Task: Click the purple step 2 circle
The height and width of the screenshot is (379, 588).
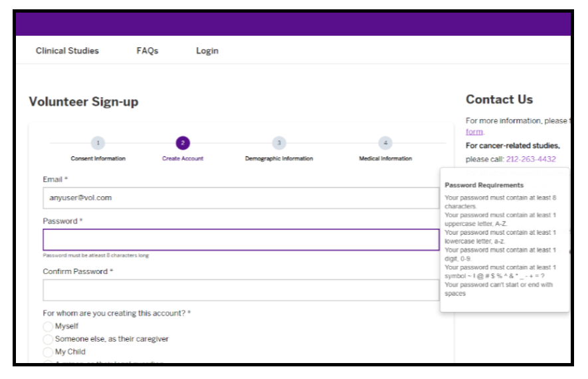Action: (183, 143)
